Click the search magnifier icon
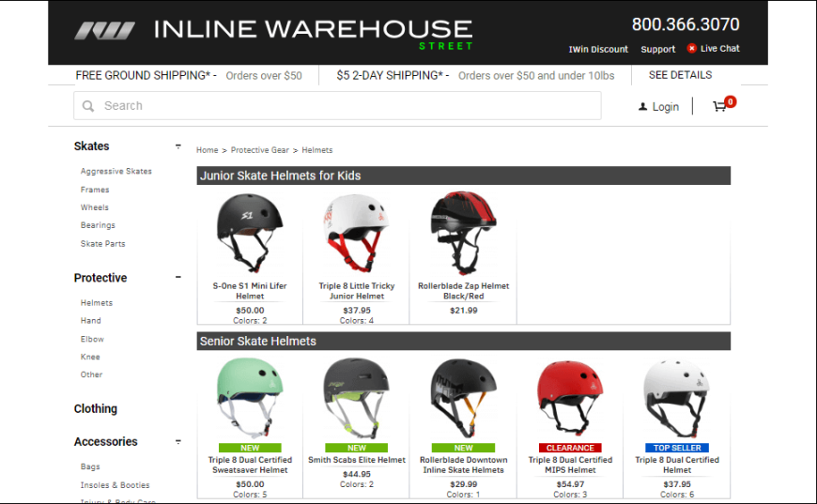The image size is (817, 504). coord(88,106)
